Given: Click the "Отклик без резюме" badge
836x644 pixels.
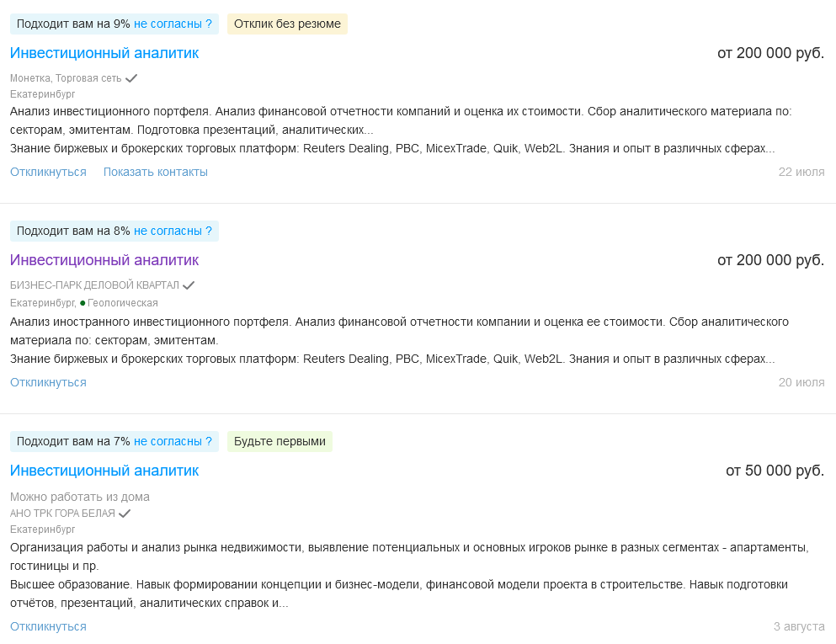Looking at the screenshot, I should [x=287, y=24].
